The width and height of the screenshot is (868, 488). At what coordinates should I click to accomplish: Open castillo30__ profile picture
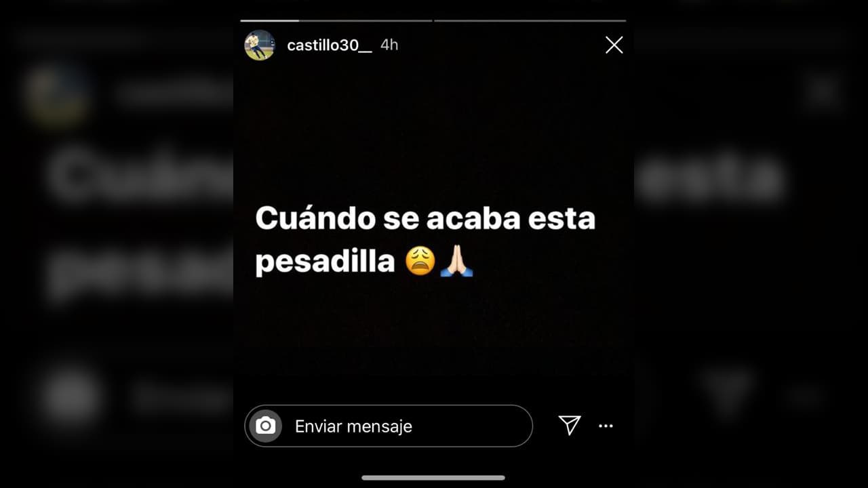click(x=260, y=45)
